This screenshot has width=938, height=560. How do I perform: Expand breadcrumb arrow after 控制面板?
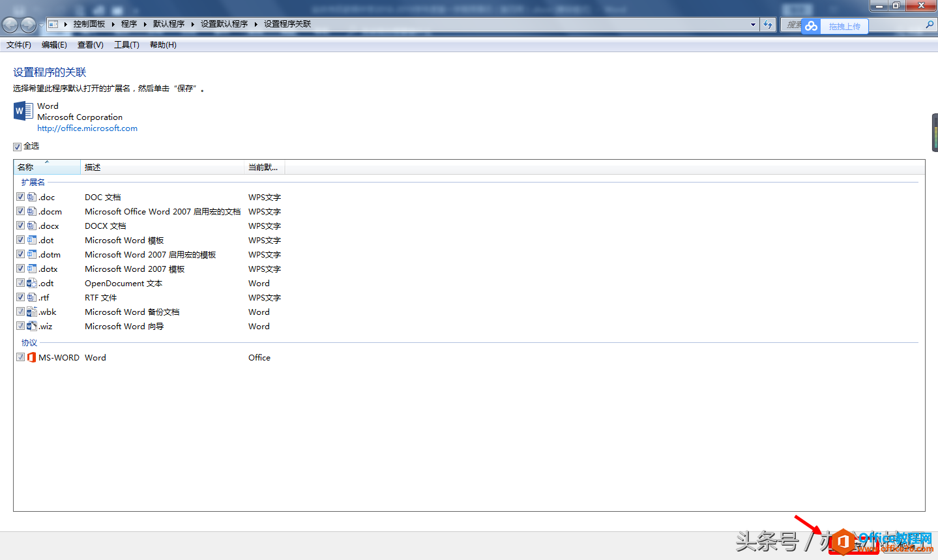pos(113,24)
